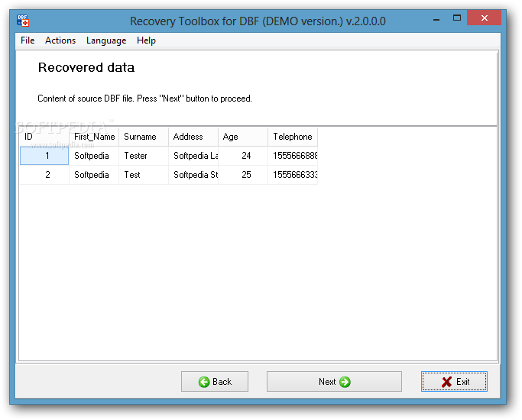The height and width of the screenshot is (420, 522).
Task: Open the Help menu
Action: [x=146, y=40]
